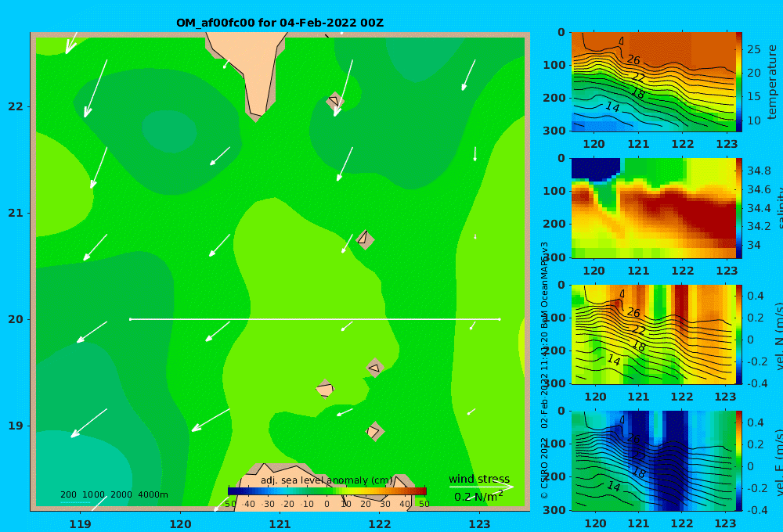Click the wind stress reference arrow in legend

pyautogui.click(x=482, y=487)
